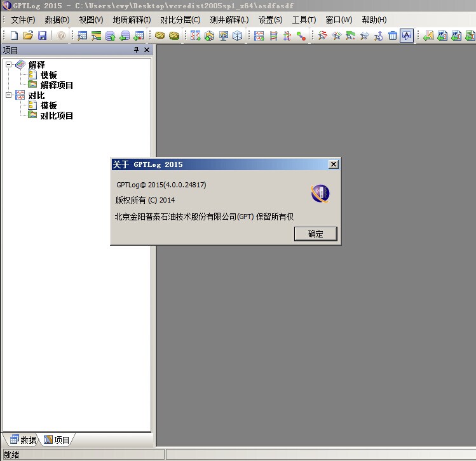This screenshot has height=461, width=476.
Task: Select the 解释项目 tree item
Action: tap(57, 85)
